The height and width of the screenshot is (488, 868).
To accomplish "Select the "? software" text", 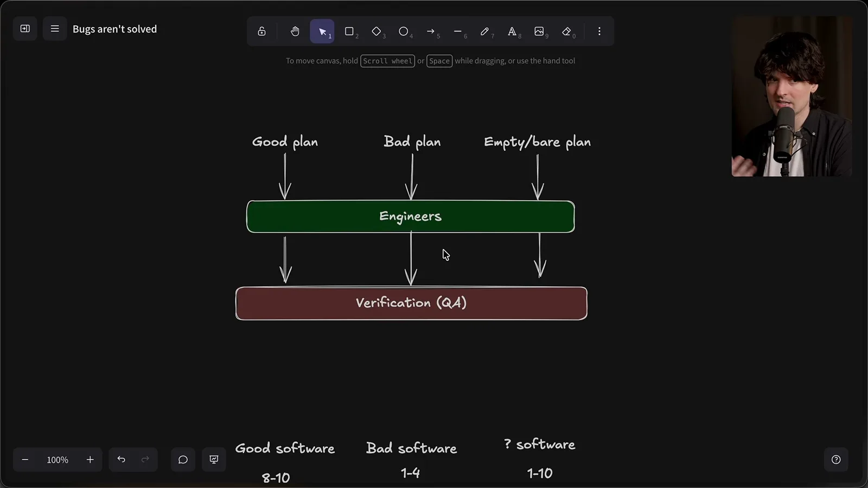I will [x=539, y=444].
